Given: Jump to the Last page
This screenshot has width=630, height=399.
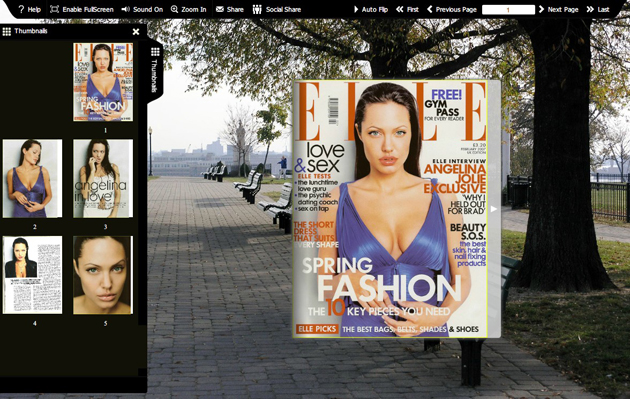Looking at the screenshot, I should [x=598, y=9].
